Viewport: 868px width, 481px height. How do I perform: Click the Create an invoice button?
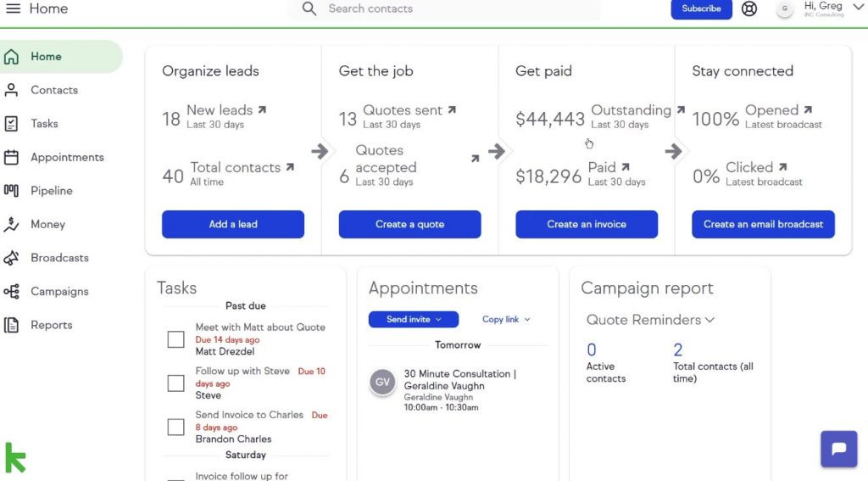click(x=587, y=225)
